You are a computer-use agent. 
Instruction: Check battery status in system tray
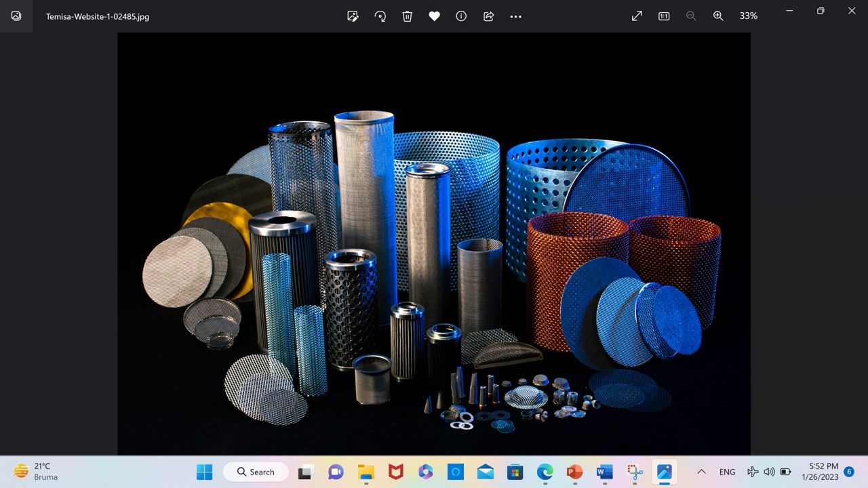tap(786, 472)
